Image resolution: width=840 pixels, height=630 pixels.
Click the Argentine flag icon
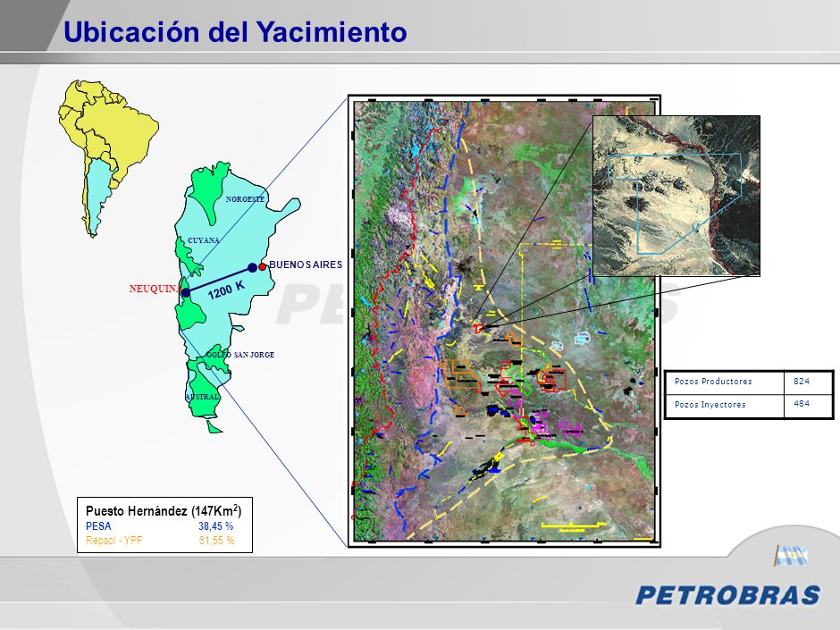791,556
